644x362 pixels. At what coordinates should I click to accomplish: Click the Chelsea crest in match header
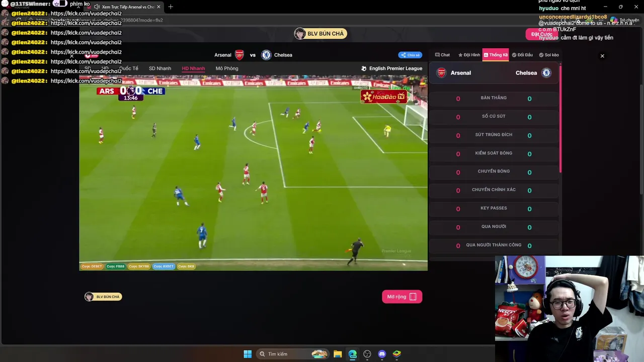(266, 55)
